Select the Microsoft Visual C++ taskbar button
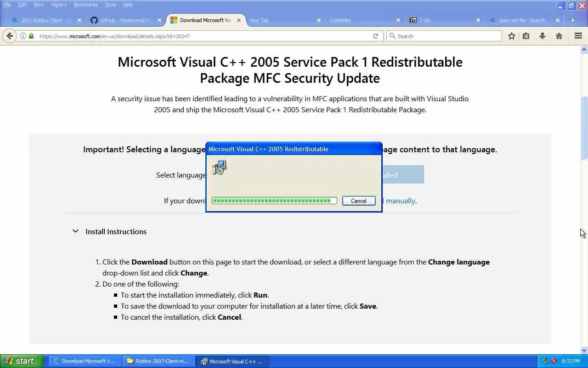This screenshot has height=368, width=588. click(x=232, y=361)
